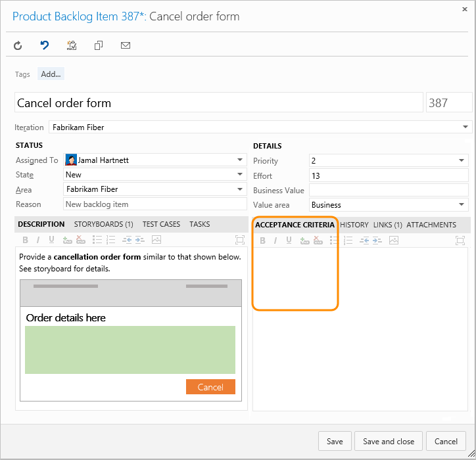Image resolution: width=476 pixels, height=460 pixels.
Task: Click the orange Cancel button in mockup image
Action: pos(210,387)
